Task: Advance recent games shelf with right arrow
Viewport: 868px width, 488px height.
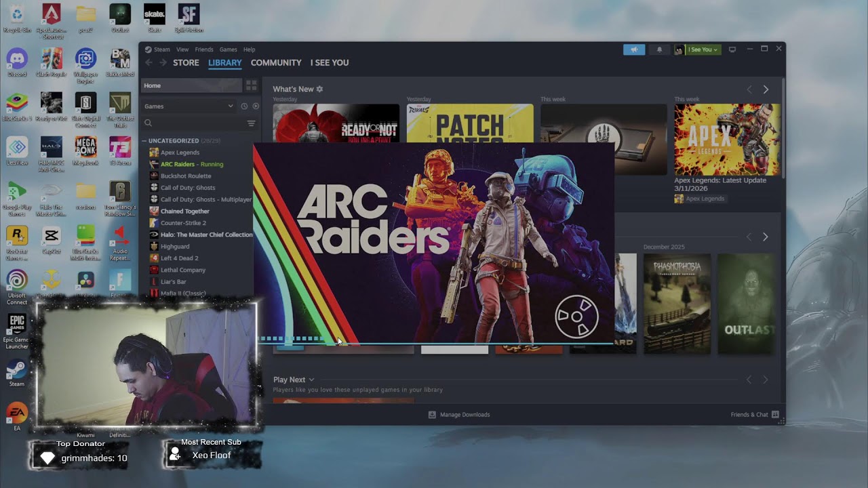Action: click(x=765, y=237)
